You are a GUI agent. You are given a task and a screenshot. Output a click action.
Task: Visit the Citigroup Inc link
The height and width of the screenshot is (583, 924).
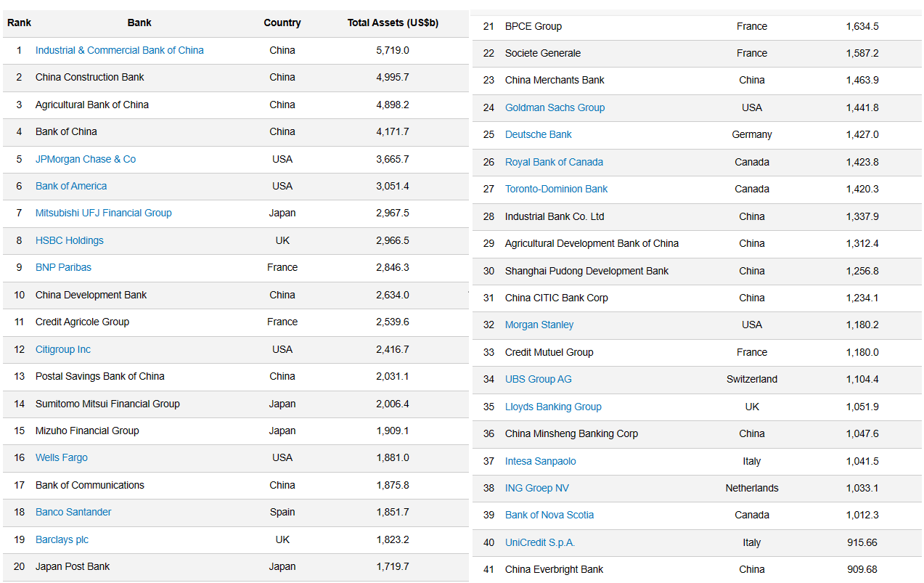[x=63, y=349]
